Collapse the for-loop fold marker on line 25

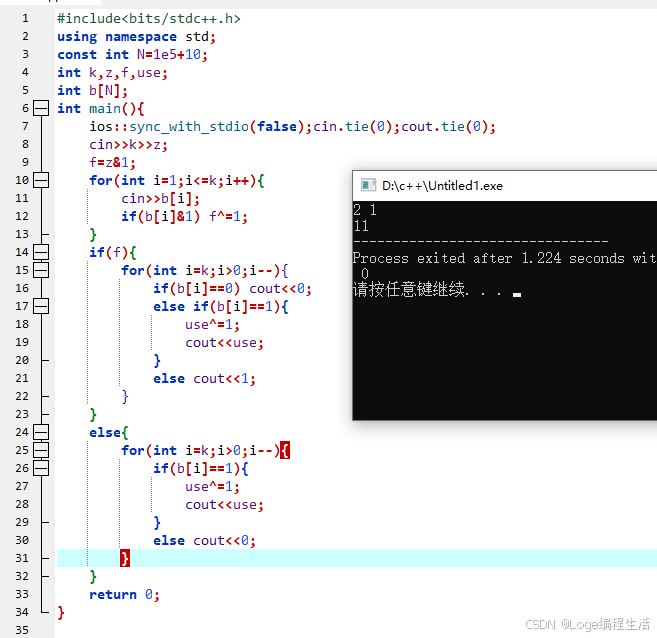pyautogui.click(x=41, y=450)
